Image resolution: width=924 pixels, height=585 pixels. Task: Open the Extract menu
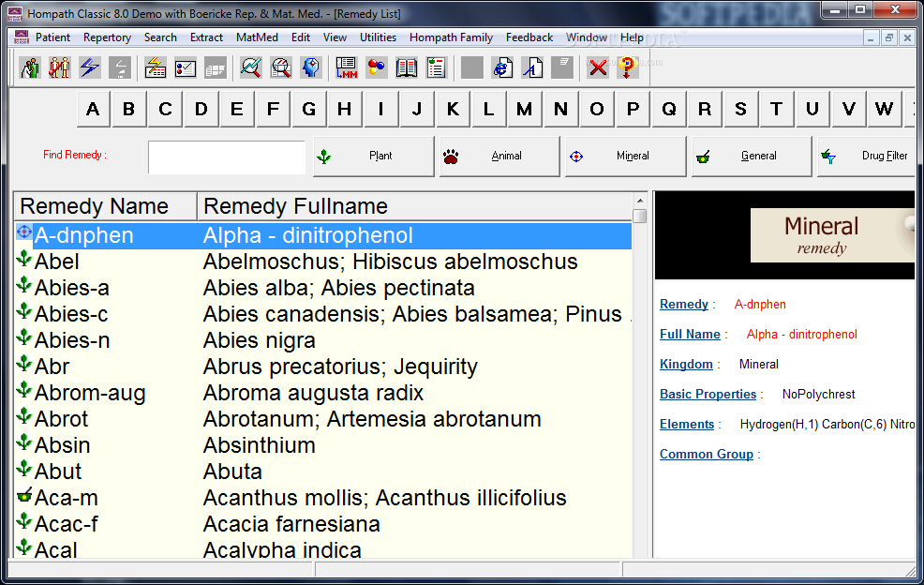206,37
